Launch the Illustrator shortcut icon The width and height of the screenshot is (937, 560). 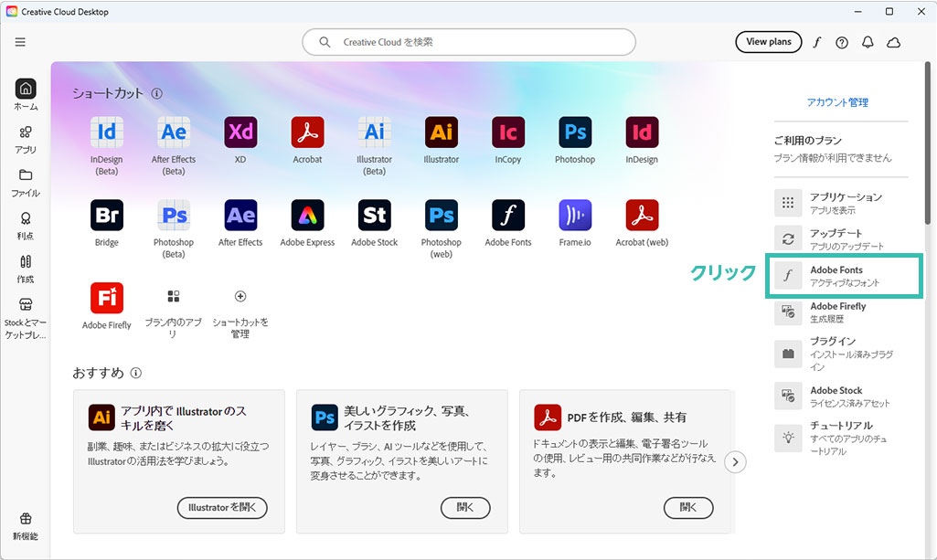[442, 132]
